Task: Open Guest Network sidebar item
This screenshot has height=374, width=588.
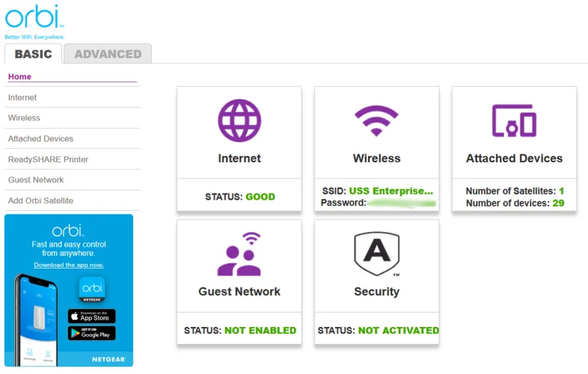Action: click(x=36, y=180)
